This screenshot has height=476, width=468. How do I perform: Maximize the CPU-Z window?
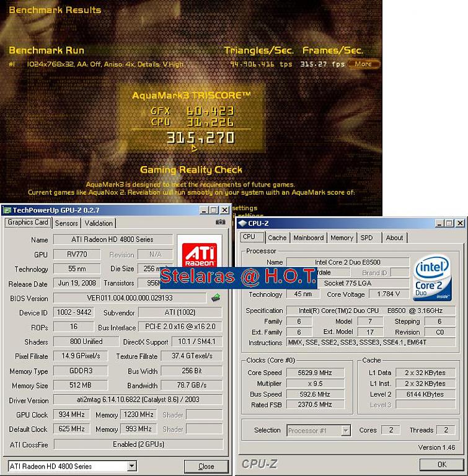449,223
